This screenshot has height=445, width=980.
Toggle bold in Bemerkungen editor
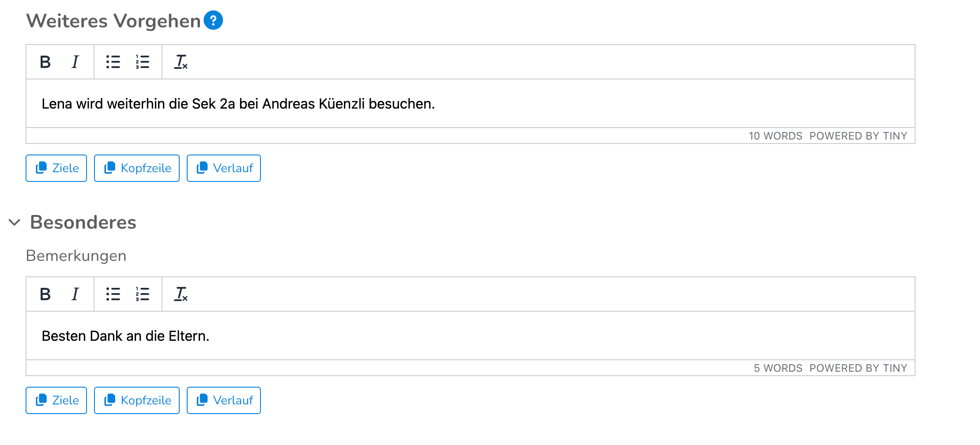point(45,294)
